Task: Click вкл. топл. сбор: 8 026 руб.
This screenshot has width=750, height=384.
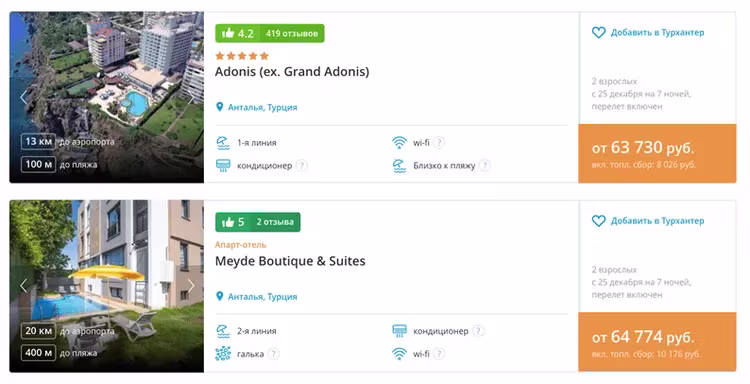Action: tap(644, 165)
